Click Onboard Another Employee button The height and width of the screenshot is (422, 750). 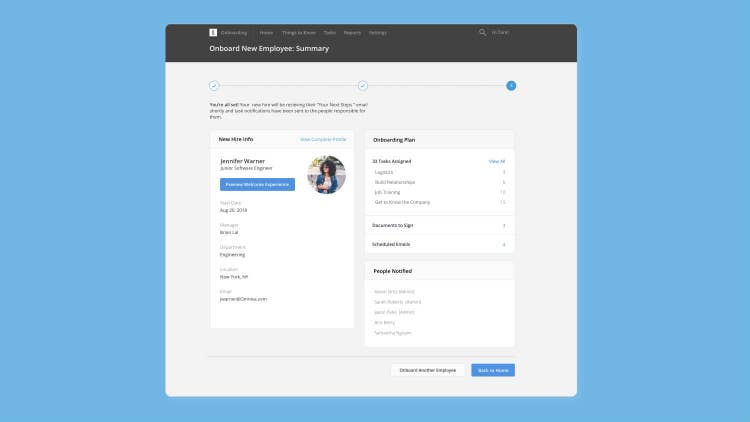tap(428, 370)
